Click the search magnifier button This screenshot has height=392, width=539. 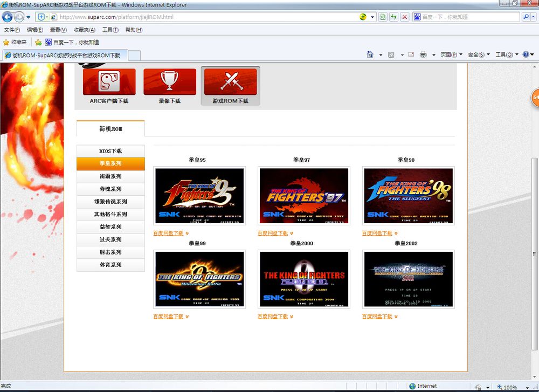coord(526,17)
